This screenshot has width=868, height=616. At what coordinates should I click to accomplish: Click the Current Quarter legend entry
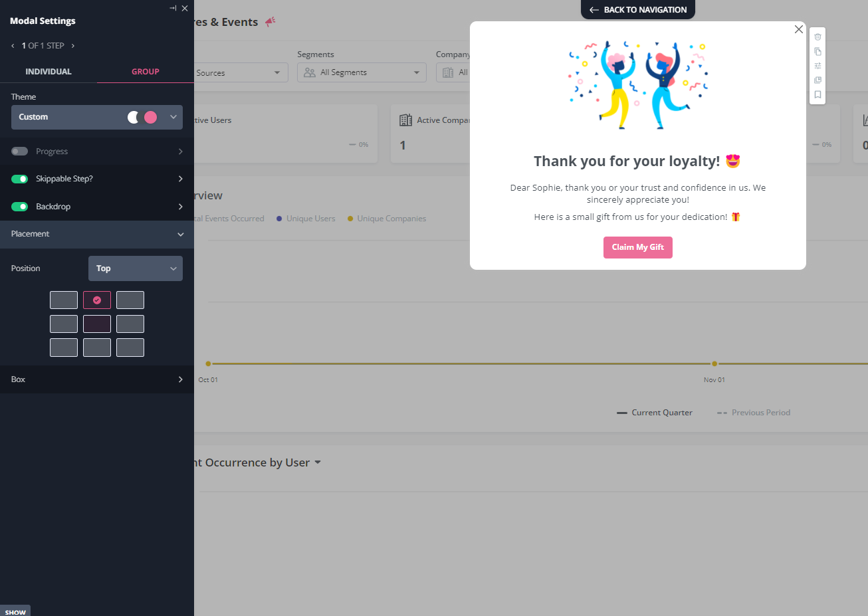tap(655, 413)
